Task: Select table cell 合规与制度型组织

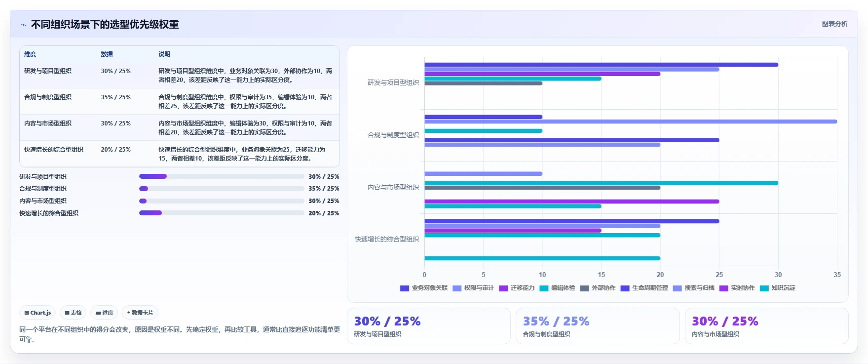Action: pyautogui.click(x=48, y=97)
